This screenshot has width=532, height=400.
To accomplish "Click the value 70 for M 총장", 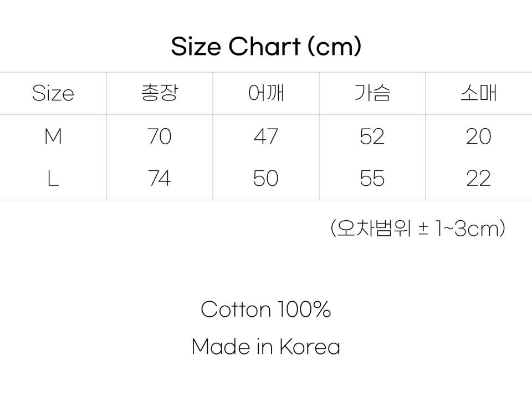I will click(x=160, y=136).
